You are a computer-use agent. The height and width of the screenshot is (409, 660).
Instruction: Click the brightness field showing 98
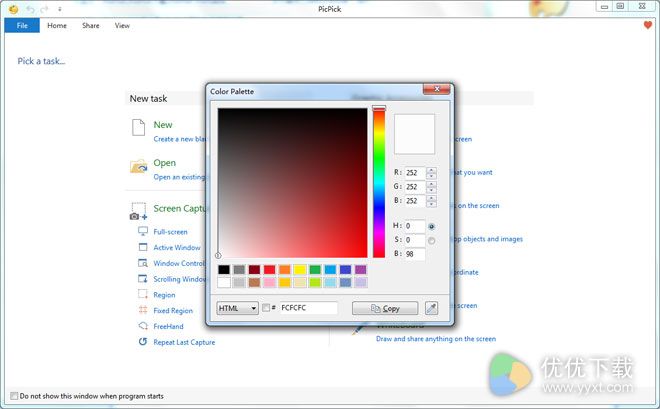415,254
